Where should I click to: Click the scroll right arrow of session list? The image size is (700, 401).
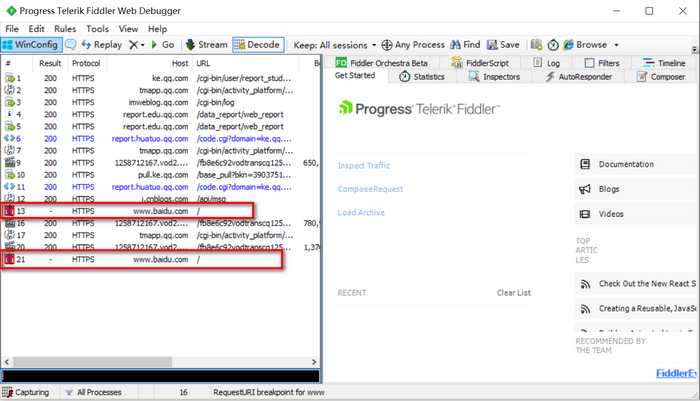pos(314,362)
